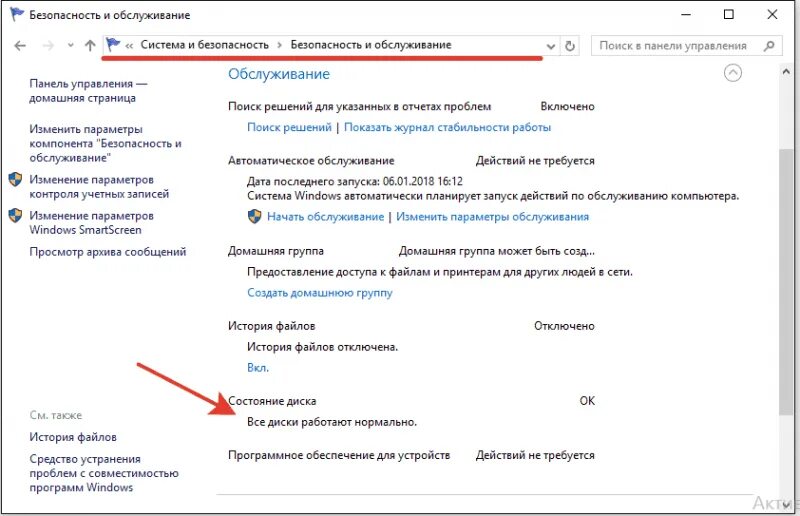Click Программное обеспечение для устройств label
The width and height of the screenshot is (800, 516).
(339, 455)
